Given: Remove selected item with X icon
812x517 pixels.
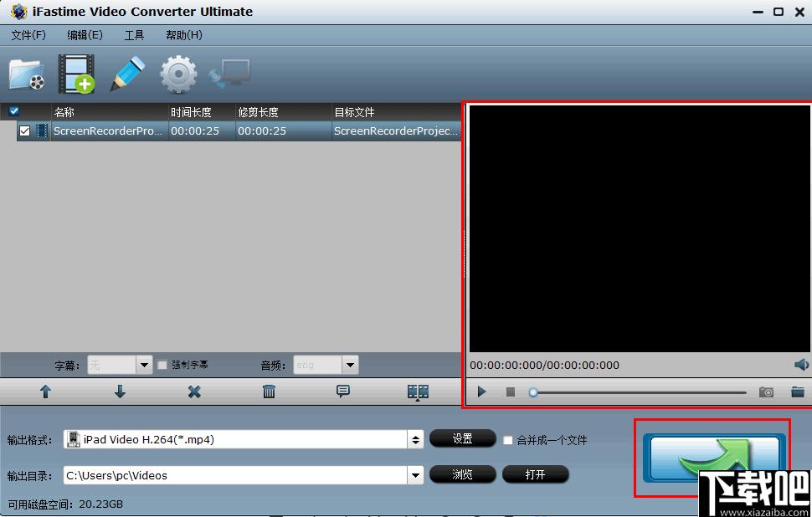Looking at the screenshot, I should pos(194,392).
